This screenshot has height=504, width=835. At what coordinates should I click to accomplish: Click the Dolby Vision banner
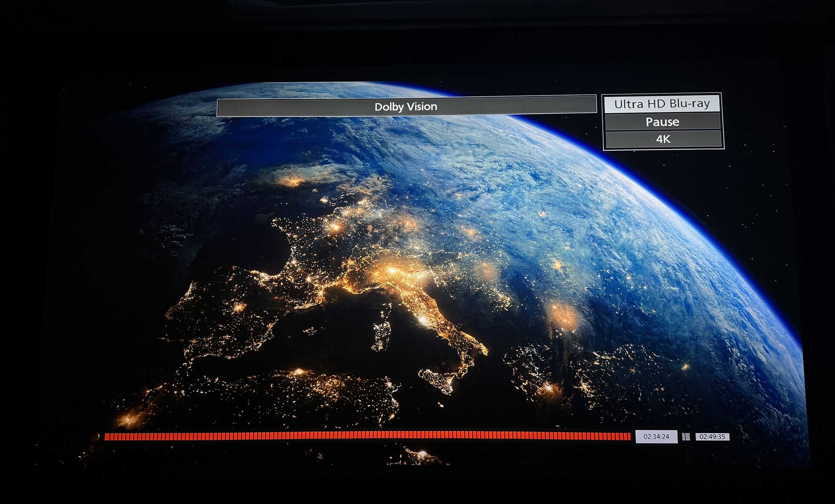click(x=406, y=106)
